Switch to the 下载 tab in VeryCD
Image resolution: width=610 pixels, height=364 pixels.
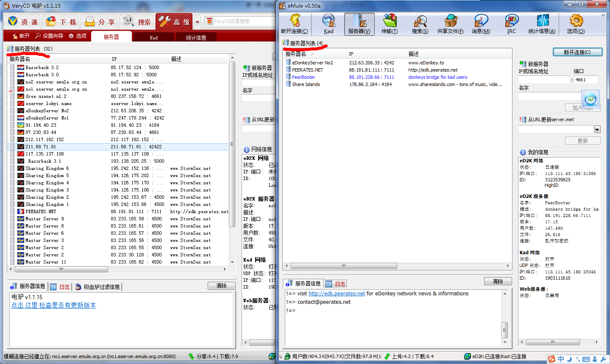(61, 22)
